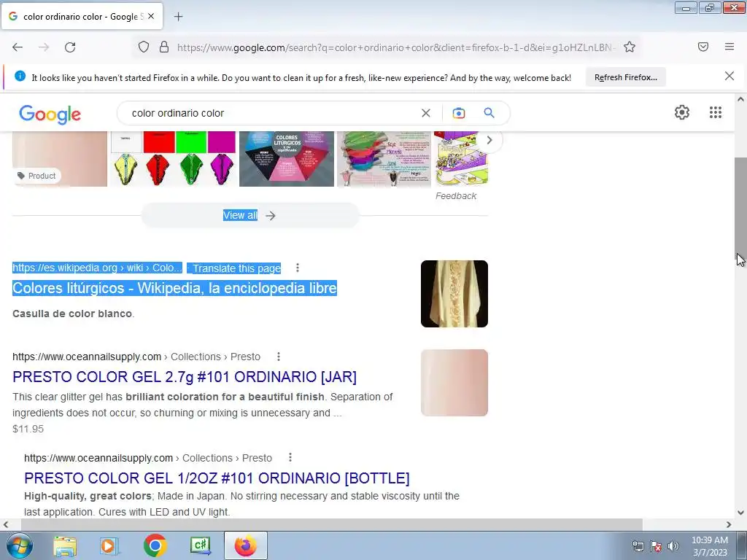
Task: Reload the current page
Action: [70, 47]
